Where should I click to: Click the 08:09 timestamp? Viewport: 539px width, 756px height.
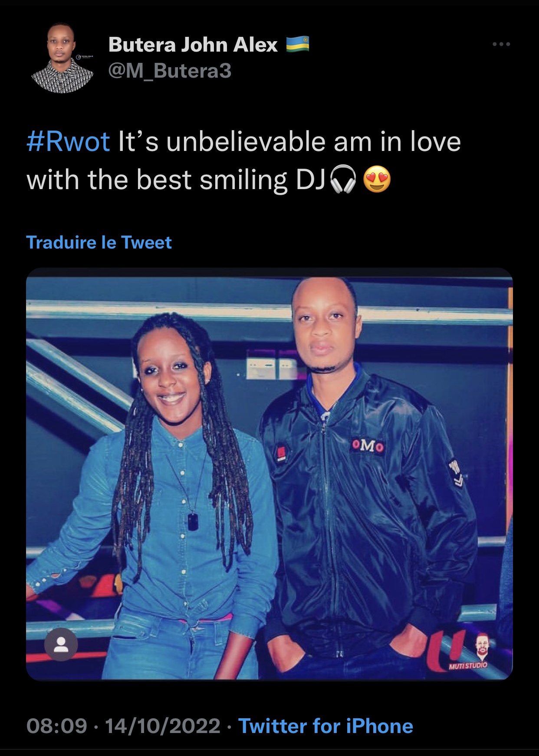pos(57,726)
